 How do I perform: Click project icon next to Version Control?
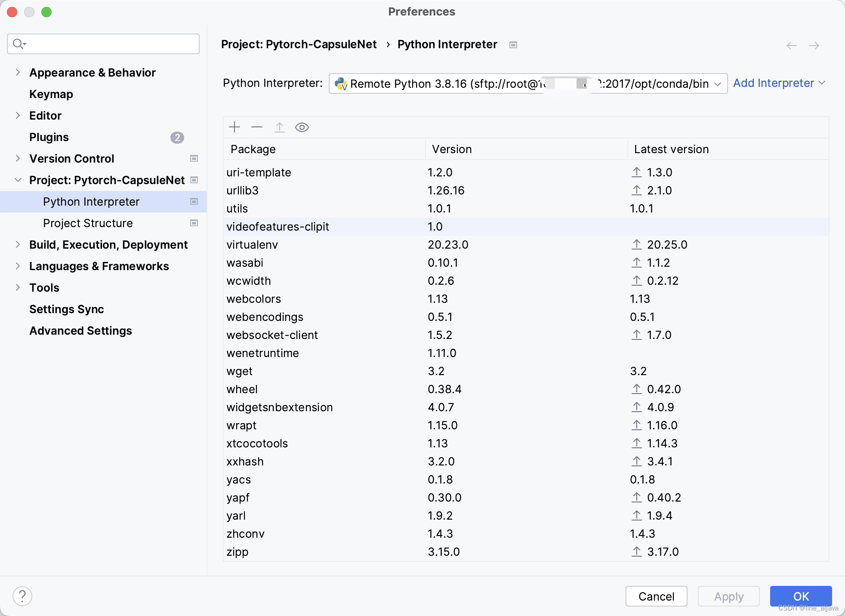194,158
